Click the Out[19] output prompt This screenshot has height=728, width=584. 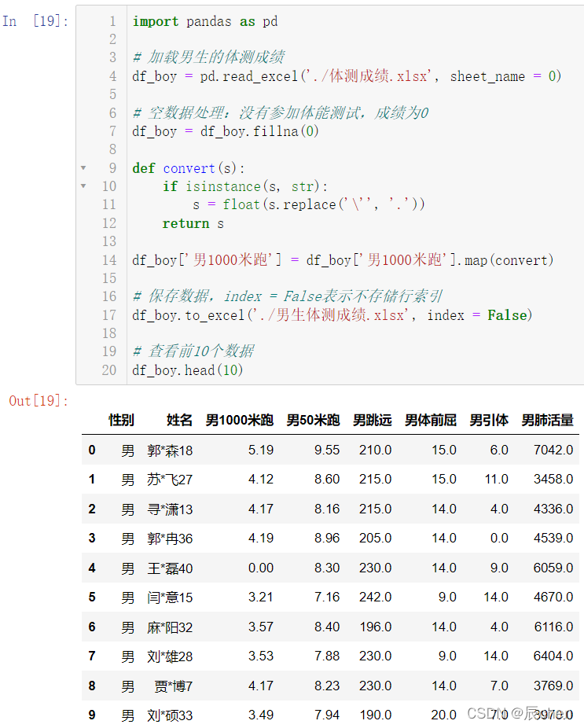click(39, 401)
